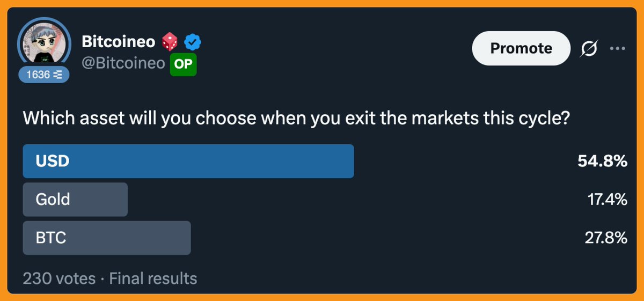Click the Promote button
This screenshot has width=644, height=301.
tap(521, 48)
